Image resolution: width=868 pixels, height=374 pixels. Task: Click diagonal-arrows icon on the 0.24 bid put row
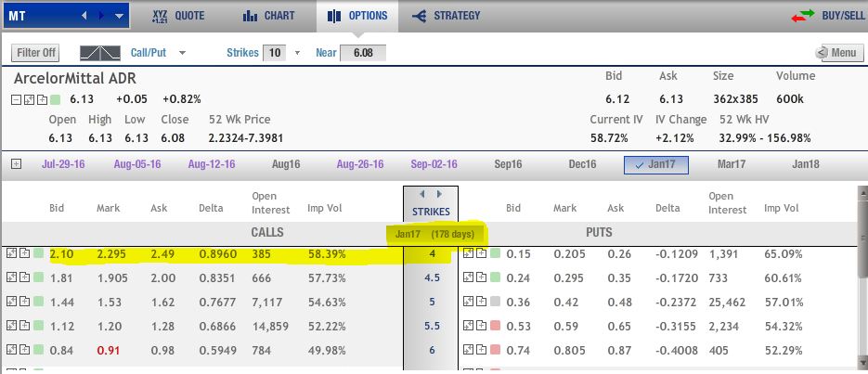tap(468, 277)
